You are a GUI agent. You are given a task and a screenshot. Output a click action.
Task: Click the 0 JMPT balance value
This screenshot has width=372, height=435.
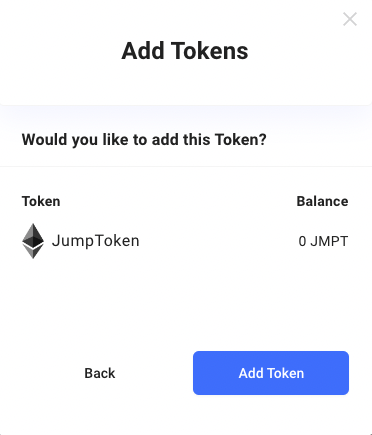pyautogui.click(x=323, y=241)
